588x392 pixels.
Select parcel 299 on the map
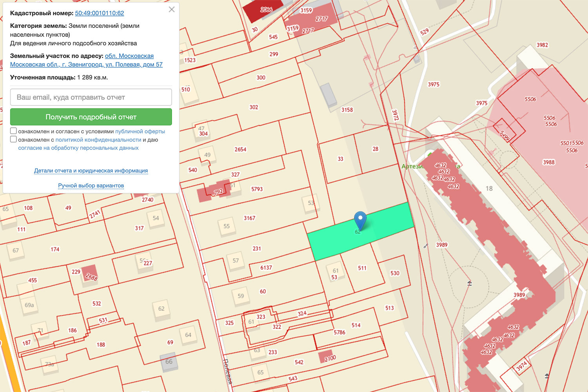tap(274, 54)
